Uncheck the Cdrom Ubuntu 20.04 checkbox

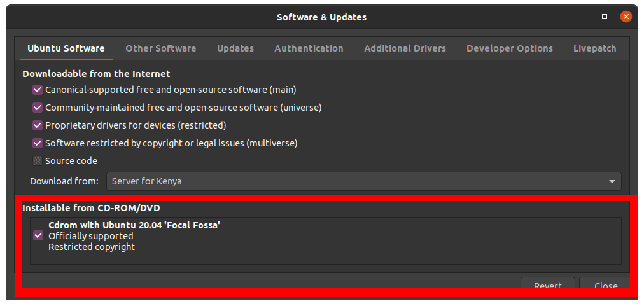pyautogui.click(x=38, y=236)
